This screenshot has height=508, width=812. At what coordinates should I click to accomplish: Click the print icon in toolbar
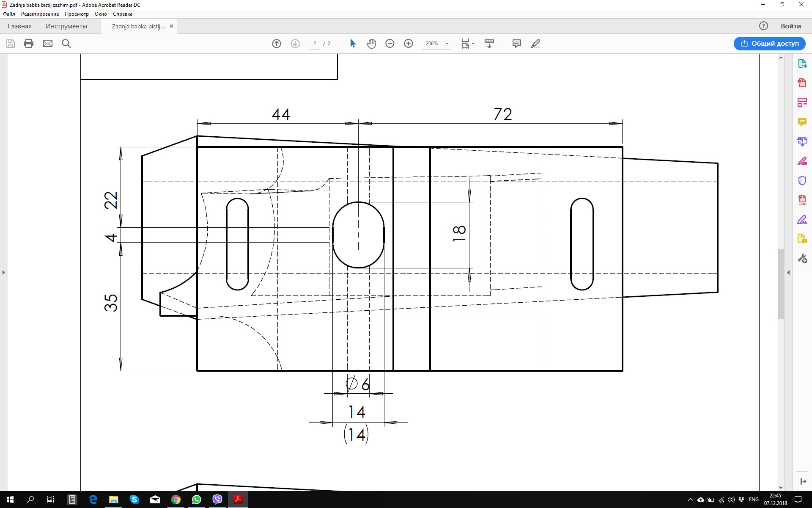point(29,44)
